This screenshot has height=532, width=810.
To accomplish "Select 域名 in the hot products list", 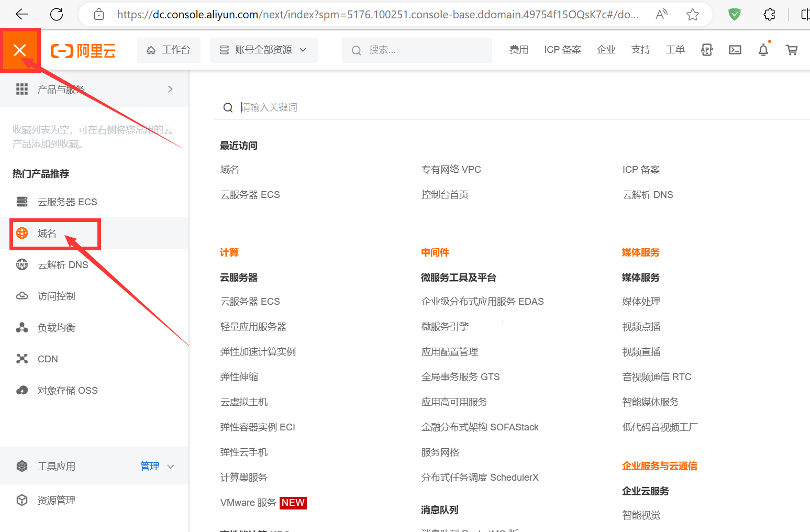I will [x=47, y=234].
